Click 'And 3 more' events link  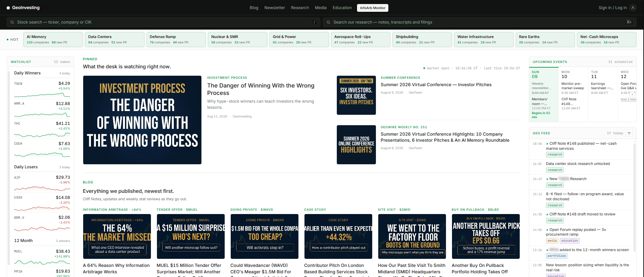point(629,99)
